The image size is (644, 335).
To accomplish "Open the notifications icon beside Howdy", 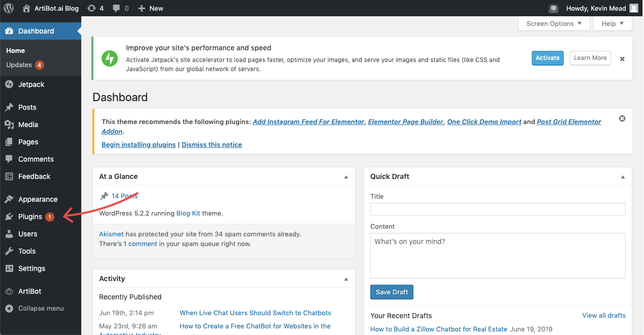I will pos(554,8).
